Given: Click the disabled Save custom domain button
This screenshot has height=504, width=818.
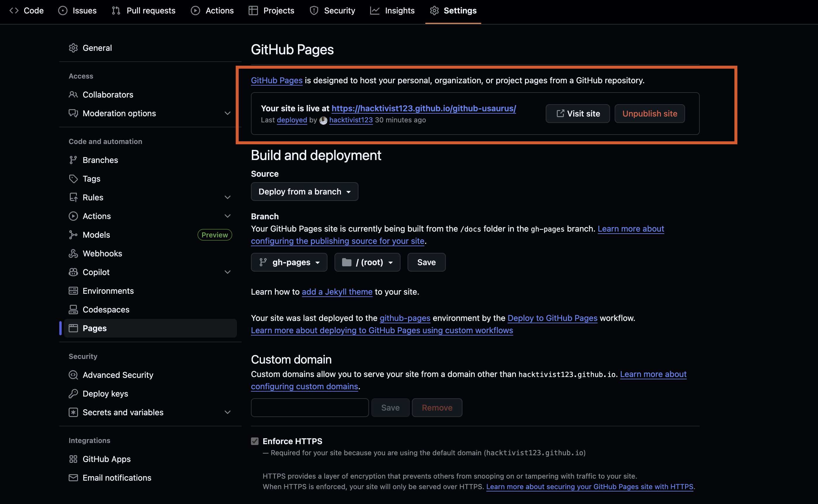Looking at the screenshot, I should [391, 408].
